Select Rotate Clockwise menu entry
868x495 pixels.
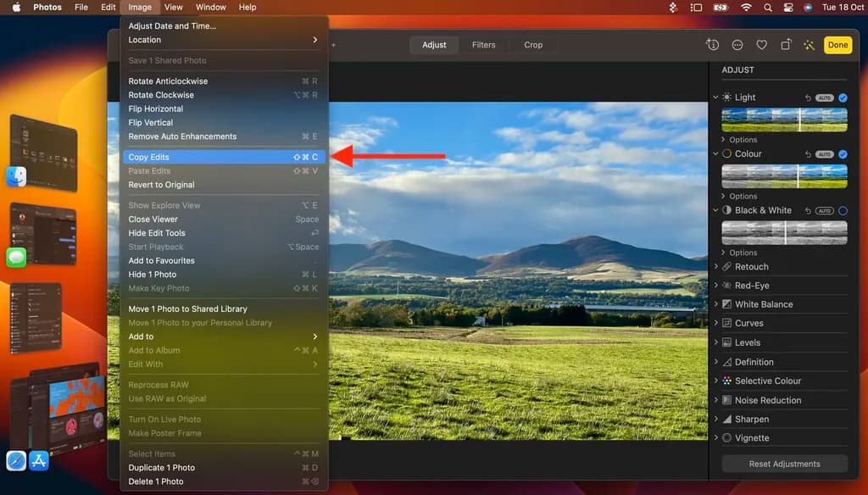[x=161, y=95]
